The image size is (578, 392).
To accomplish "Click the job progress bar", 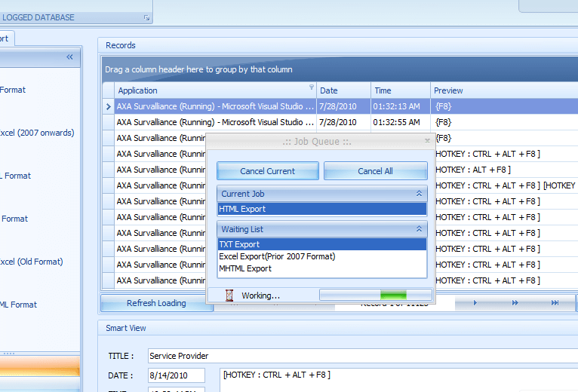I will [x=375, y=295].
